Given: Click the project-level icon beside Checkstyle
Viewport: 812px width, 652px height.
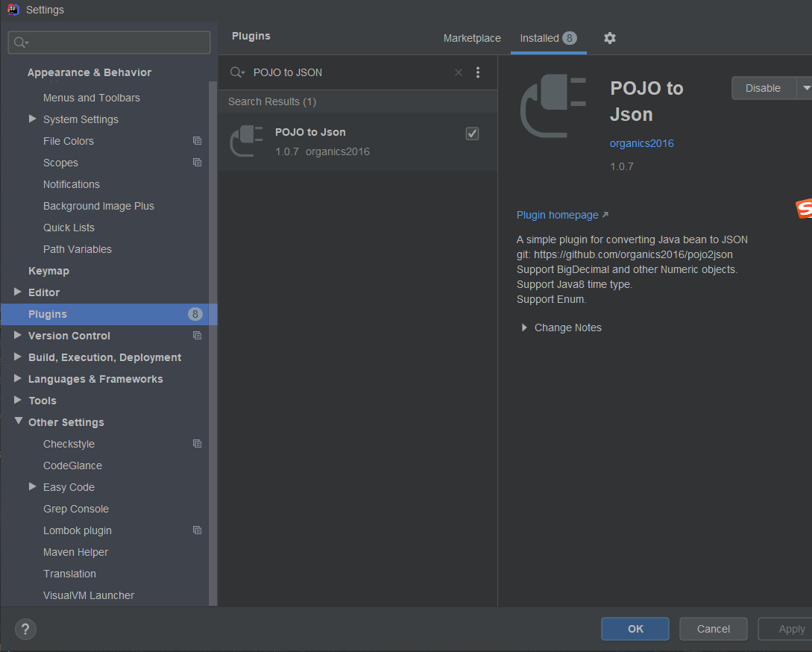Looking at the screenshot, I should pyautogui.click(x=197, y=444).
